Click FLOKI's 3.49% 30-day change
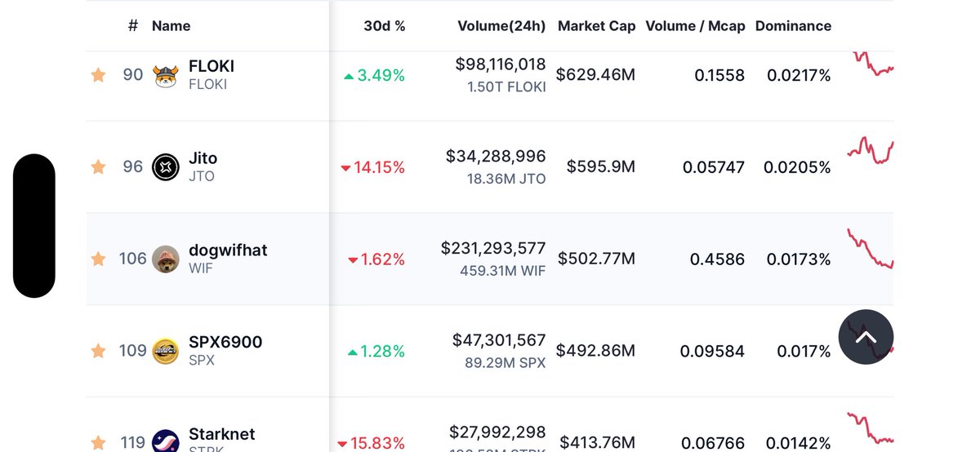 [375, 76]
